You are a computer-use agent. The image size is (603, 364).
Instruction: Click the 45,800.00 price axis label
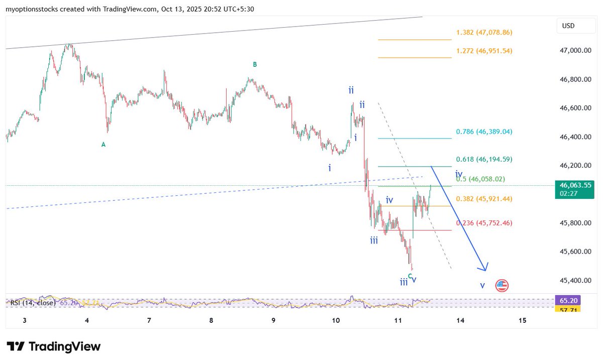point(575,223)
